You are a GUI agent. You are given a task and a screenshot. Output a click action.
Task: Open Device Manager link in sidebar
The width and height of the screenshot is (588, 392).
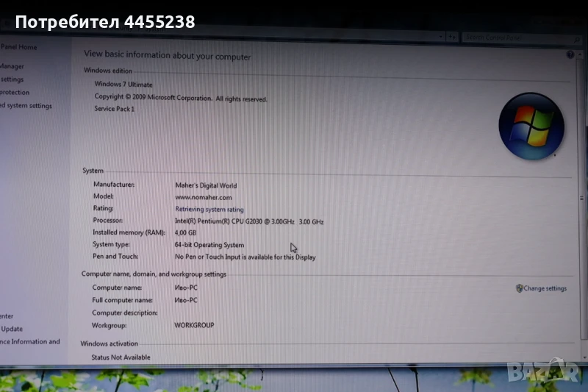point(12,66)
